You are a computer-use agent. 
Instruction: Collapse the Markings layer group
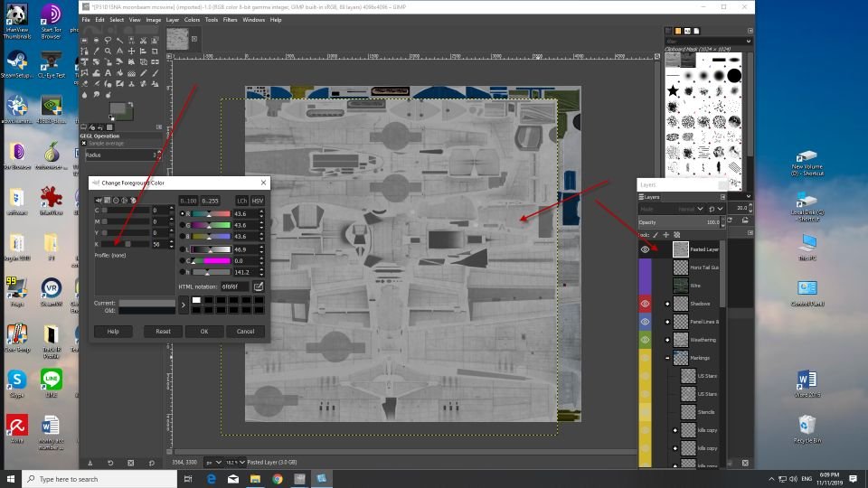coord(667,358)
